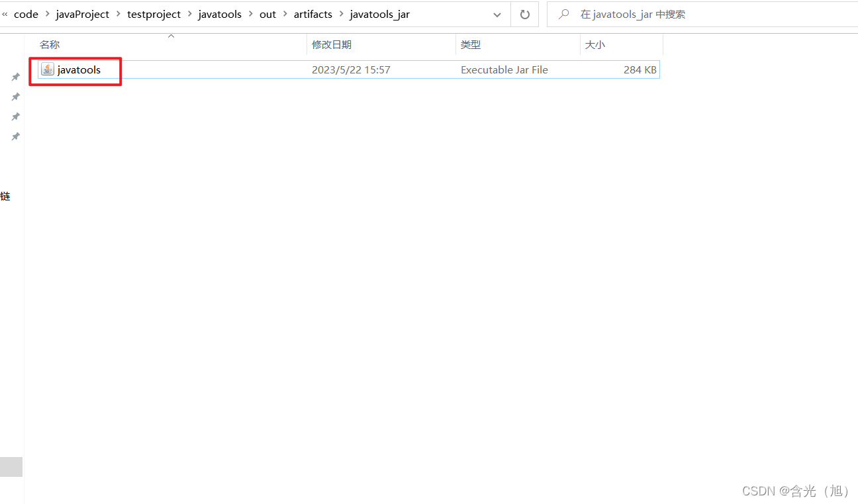Click the bottom pin icon in the sidebar

(x=15, y=136)
